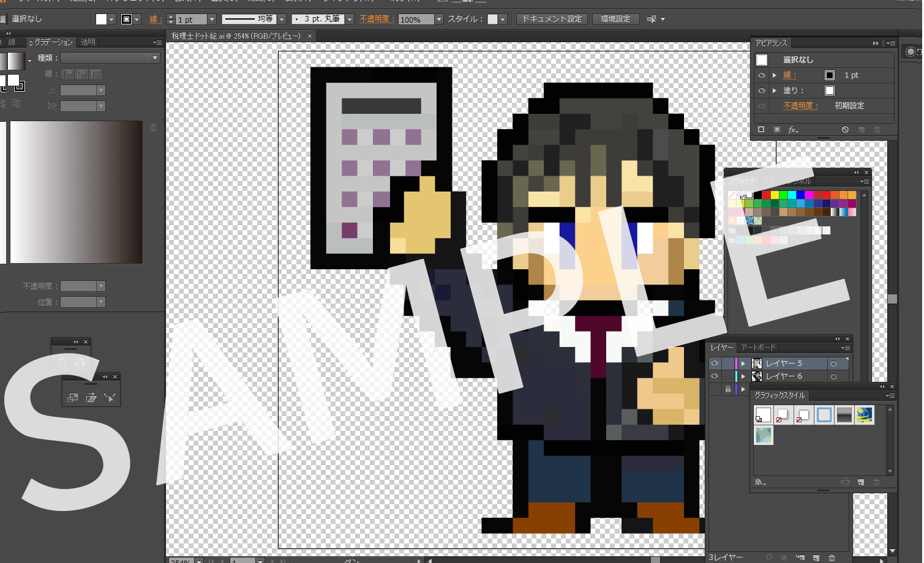Viewport: 924px width, 563px height.
Task: Hide レイヤー 6 using its eye icon
Action: coord(715,376)
